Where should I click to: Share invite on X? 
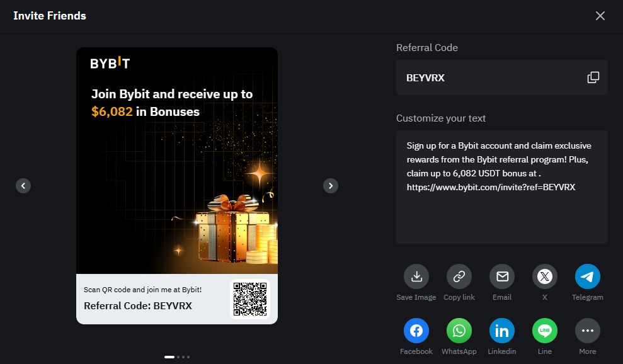545,276
